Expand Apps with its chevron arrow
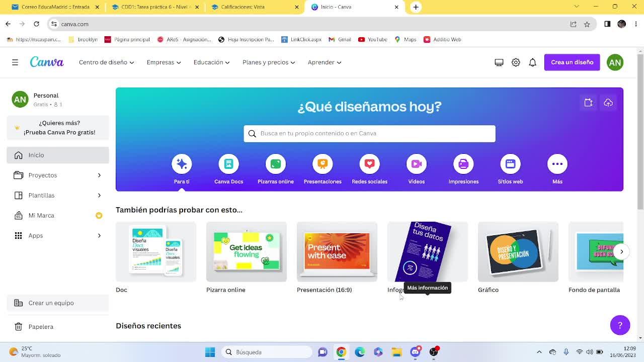This screenshot has height=362, width=644. (x=99, y=235)
